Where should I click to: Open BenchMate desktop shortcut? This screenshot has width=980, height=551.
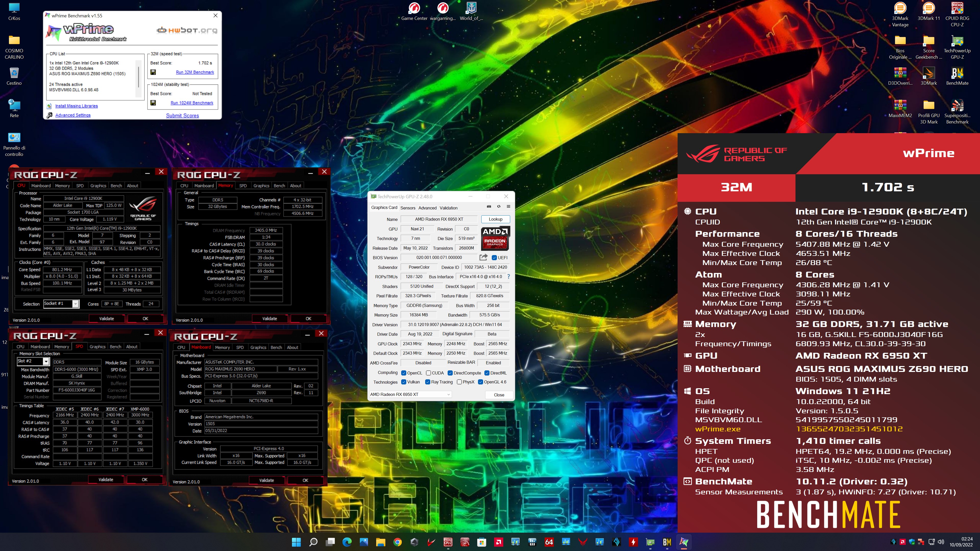click(957, 76)
